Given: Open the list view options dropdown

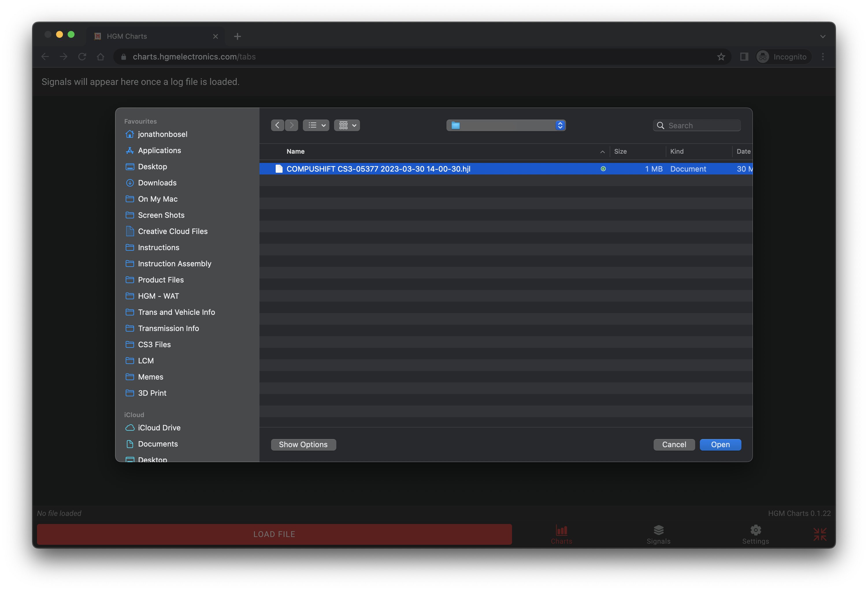Looking at the screenshot, I should point(316,125).
